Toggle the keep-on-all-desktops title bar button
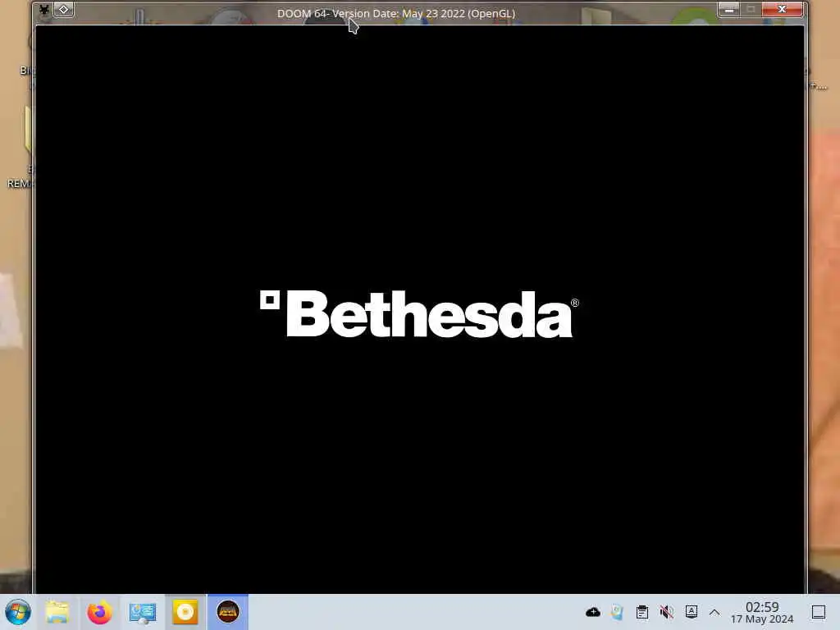The image size is (840, 630). tap(64, 10)
